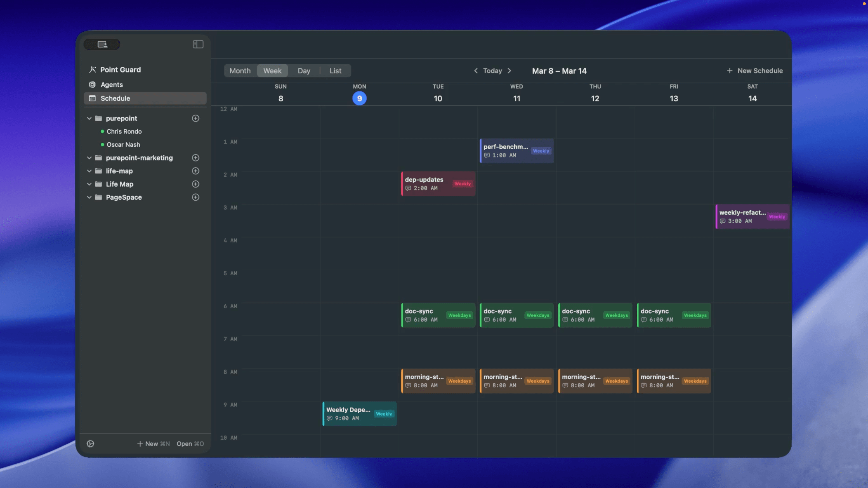Switch to List view
Image resolution: width=868 pixels, height=488 pixels.
pos(335,71)
